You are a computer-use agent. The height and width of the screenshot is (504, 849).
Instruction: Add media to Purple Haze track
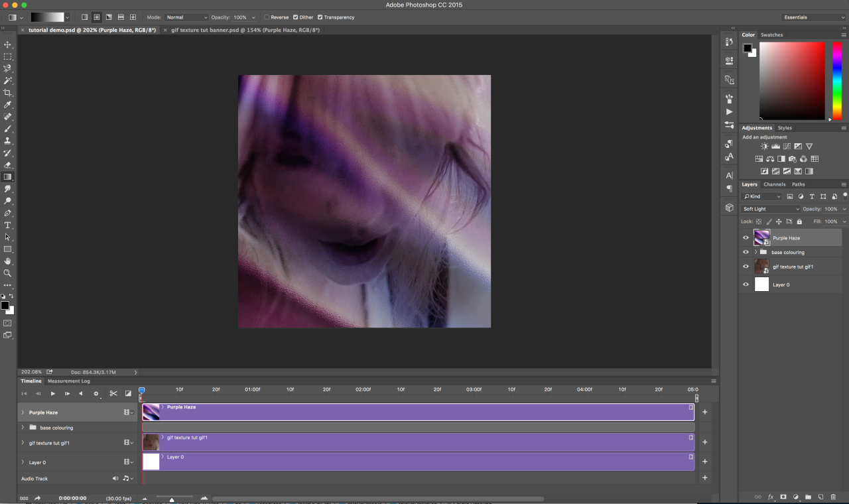tap(704, 412)
